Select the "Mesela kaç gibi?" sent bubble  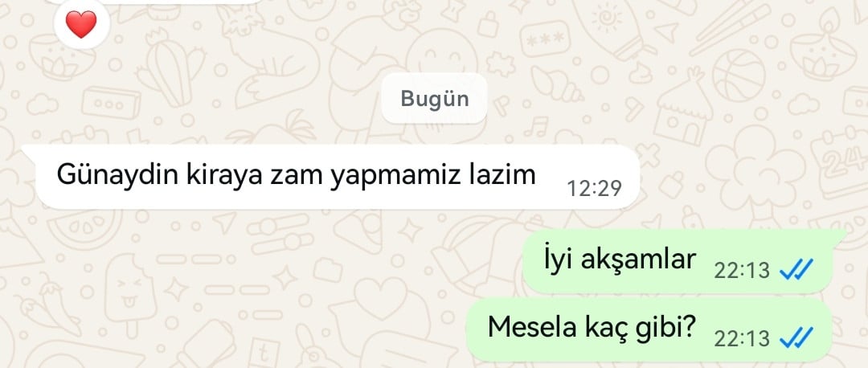(x=649, y=329)
